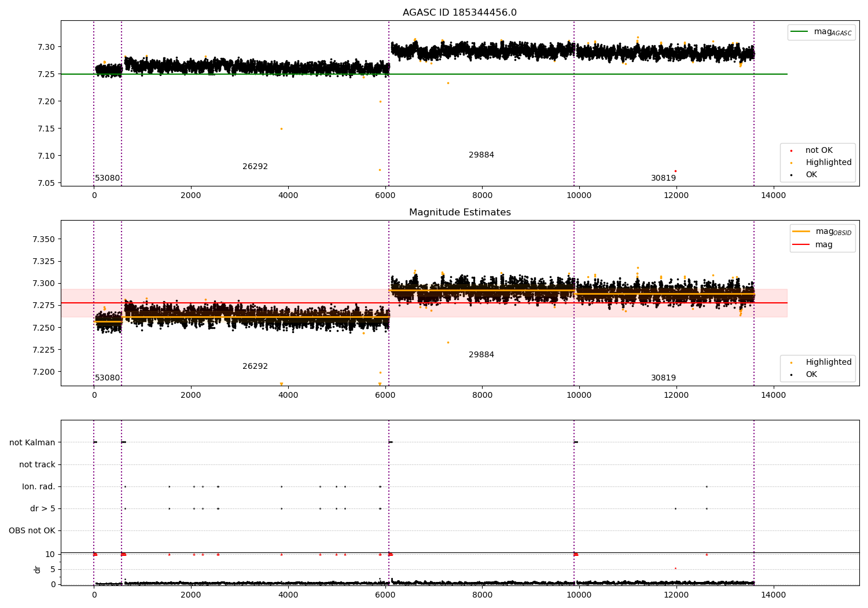Click the 'Ion. rad.' row label
The image size is (868, 608).
[x=39, y=487]
